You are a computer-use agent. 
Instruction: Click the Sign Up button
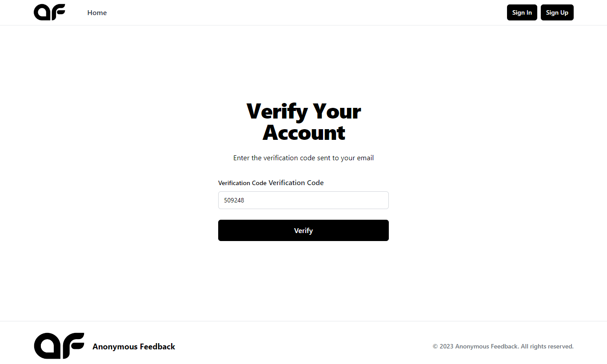click(x=557, y=12)
